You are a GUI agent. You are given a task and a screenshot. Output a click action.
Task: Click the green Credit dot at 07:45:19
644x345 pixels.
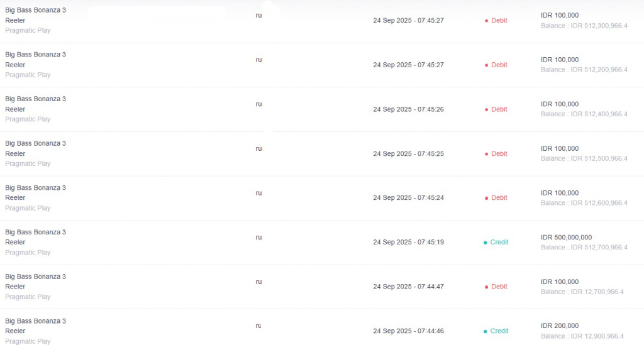click(x=485, y=243)
